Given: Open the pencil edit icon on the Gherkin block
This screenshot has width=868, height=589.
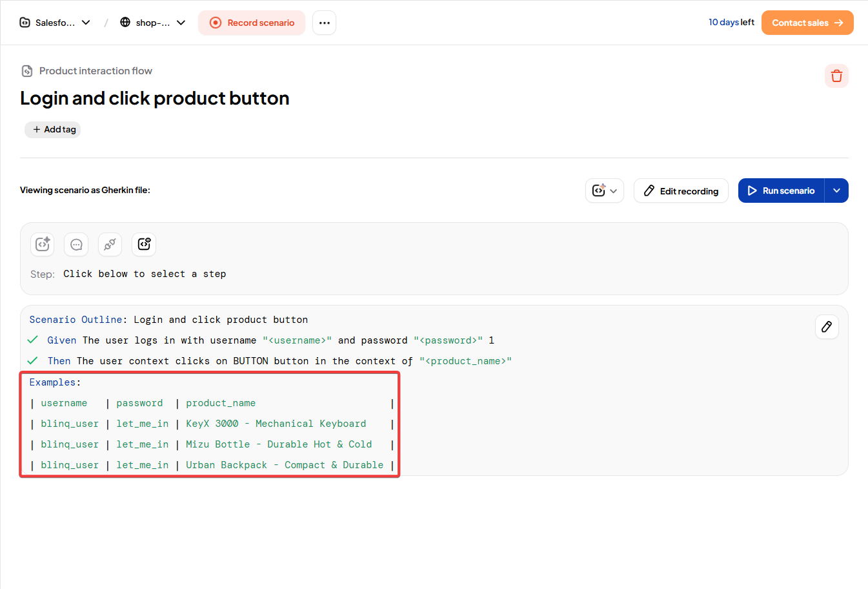Looking at the screenshot, I should coord(827,327).
